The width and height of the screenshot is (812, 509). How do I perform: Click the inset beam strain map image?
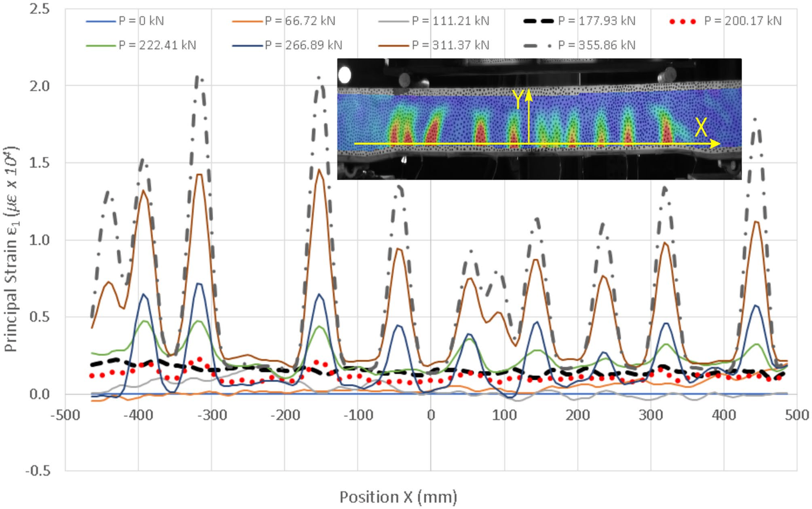point(539,119)
